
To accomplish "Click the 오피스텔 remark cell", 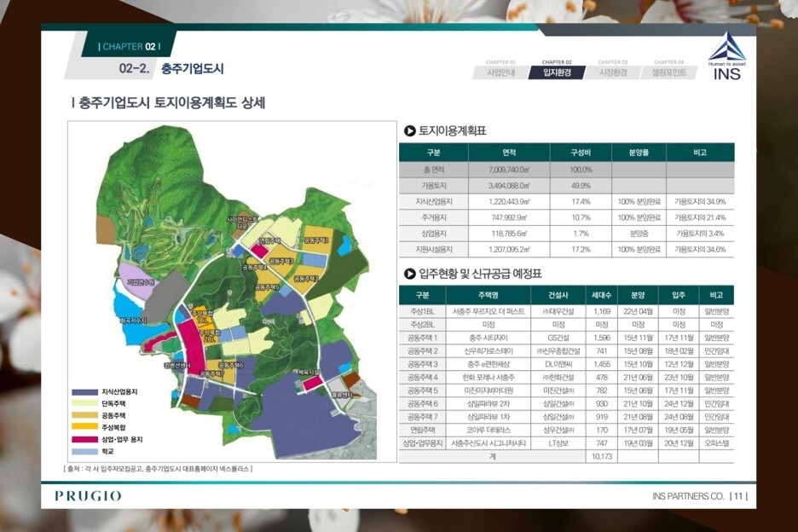I will [x=716, y=443].
